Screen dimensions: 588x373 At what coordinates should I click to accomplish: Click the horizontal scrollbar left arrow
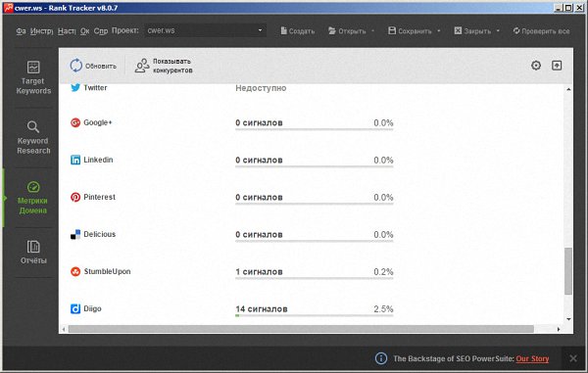tap(64, 329)
